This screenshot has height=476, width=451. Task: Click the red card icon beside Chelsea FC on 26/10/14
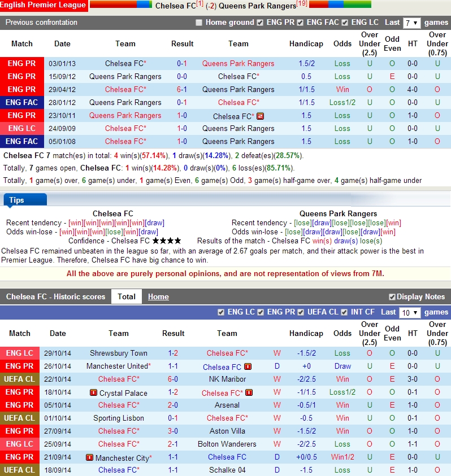click(248, 366)
